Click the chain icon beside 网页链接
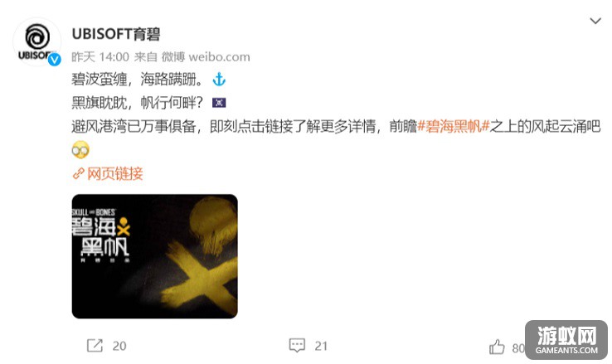The image size is (612, 364). [79, 173]
